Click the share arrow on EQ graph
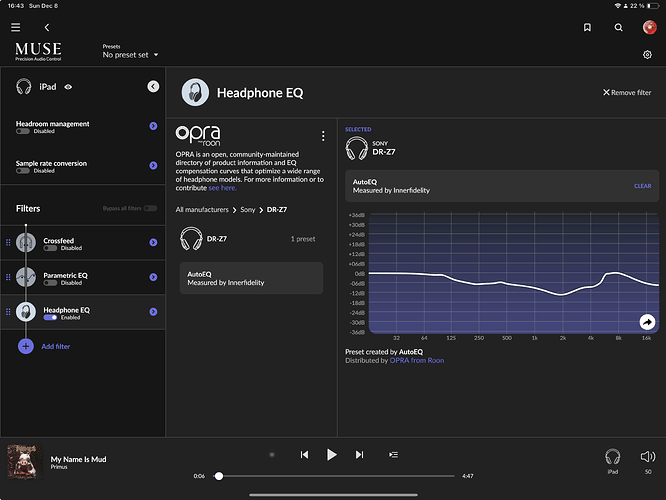Image resolution: width=666 pixels, height=500 pixels. pyautogui.click(x=647, y=322)
